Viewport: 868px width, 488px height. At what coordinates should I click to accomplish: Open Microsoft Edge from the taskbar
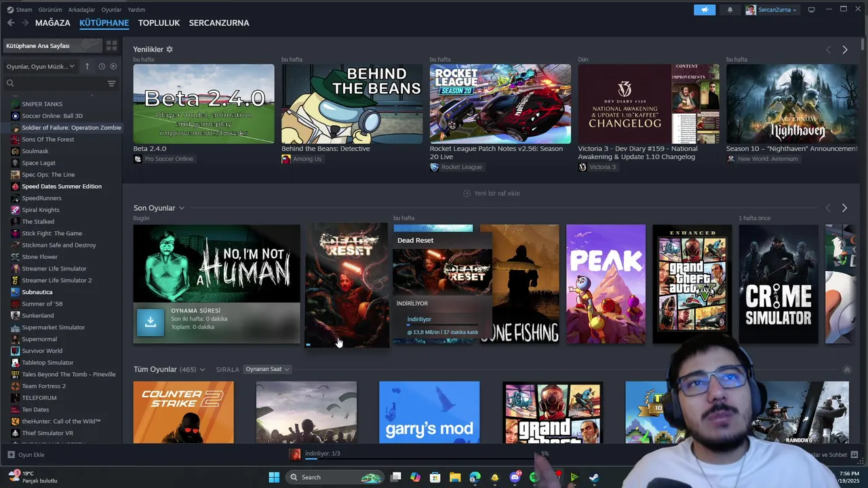[x=475, y=477]
